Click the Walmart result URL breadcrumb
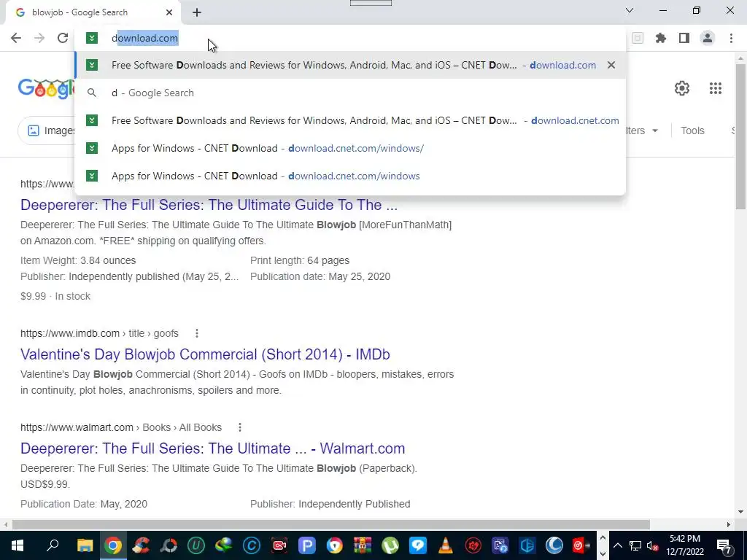The image size is (747, 560). (121, 427)
